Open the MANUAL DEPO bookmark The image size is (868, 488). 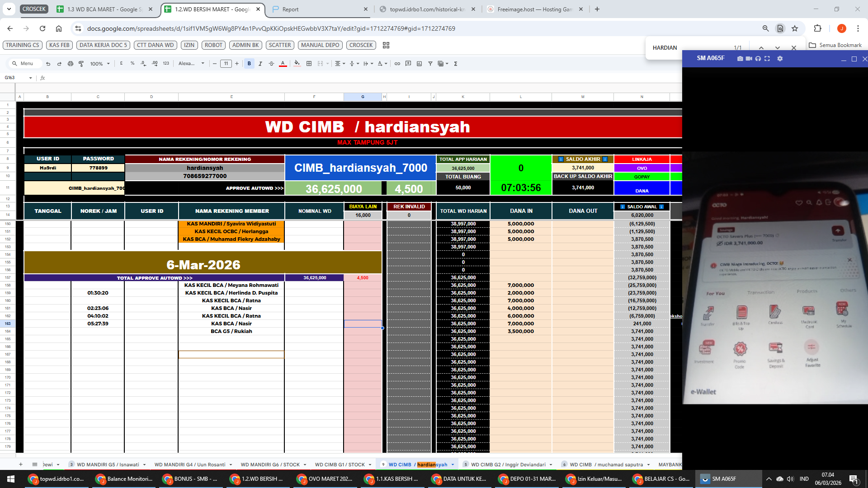pyautogui.click(x=320, y=45)
